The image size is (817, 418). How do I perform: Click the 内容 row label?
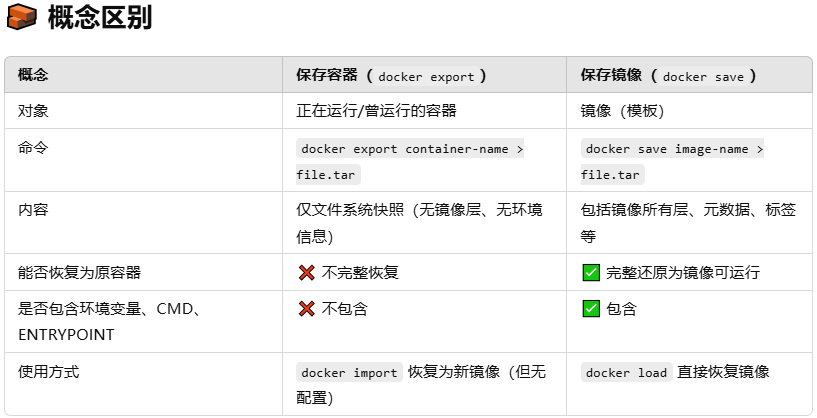pos(33,210)
